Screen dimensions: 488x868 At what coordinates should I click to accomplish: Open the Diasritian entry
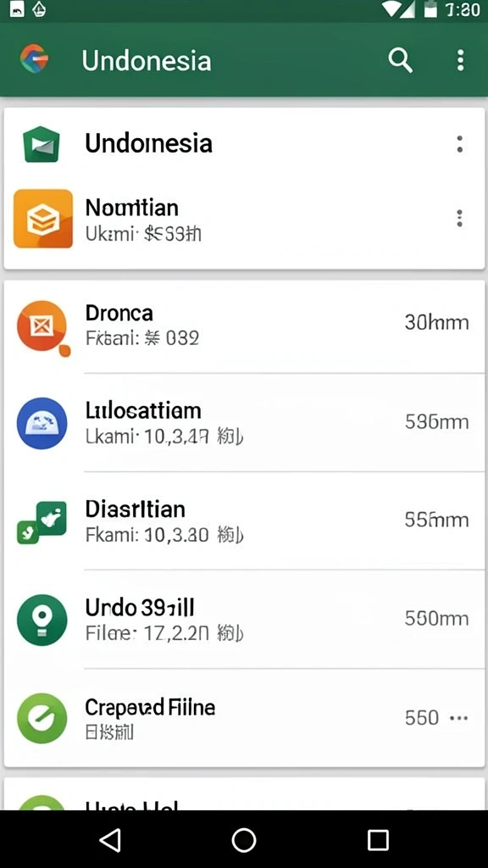244,521
